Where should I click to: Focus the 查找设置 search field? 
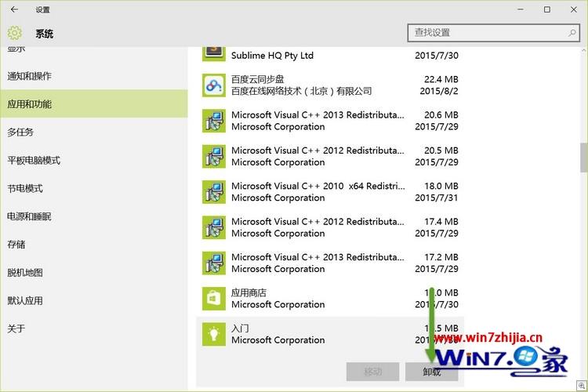(493, 33)
